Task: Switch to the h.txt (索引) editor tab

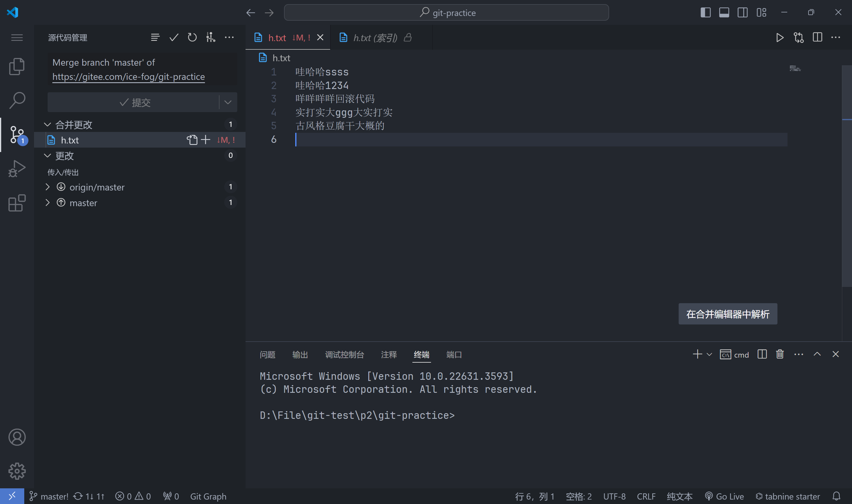Action: (x=375, y=38)
